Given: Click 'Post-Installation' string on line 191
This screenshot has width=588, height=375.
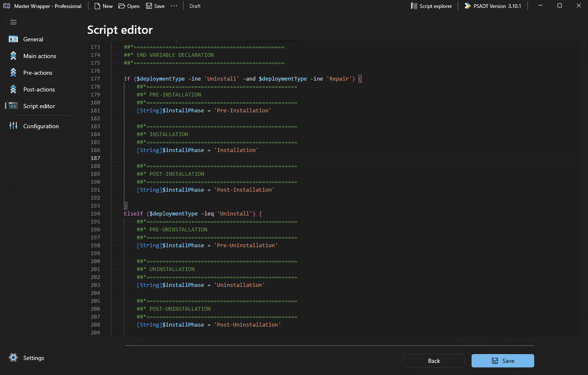Looking at the screenshot, I should pyautogui.click(x=244, y=190).
